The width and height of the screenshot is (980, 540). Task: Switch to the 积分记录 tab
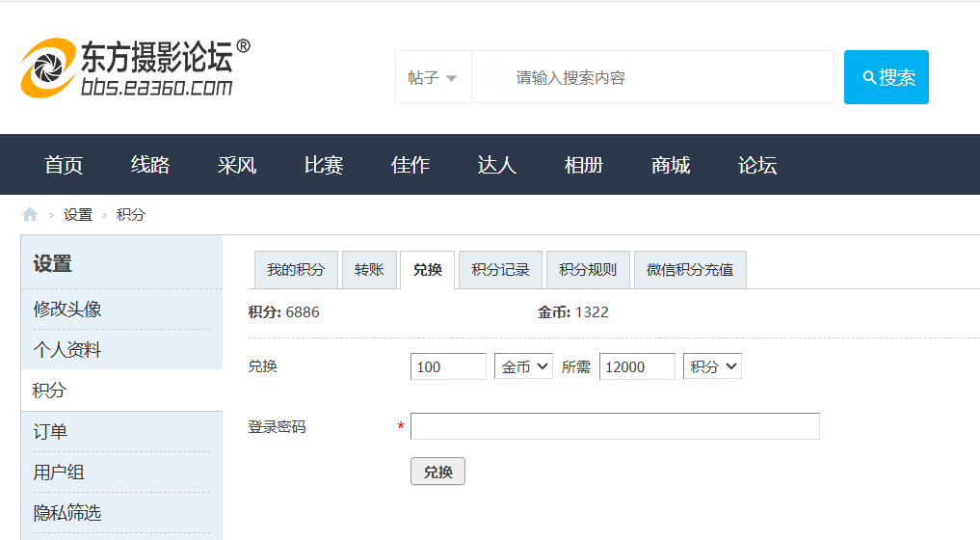[501, 270]
